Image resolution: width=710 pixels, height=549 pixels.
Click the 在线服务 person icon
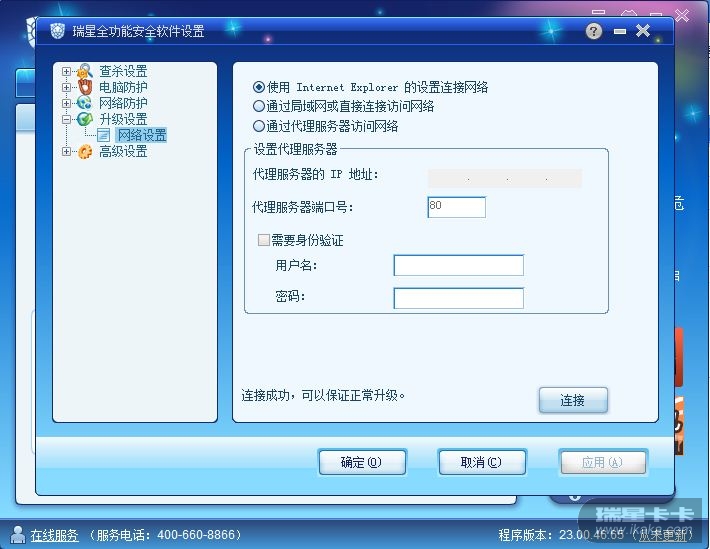pyautogui.click(x=18, y=535)
